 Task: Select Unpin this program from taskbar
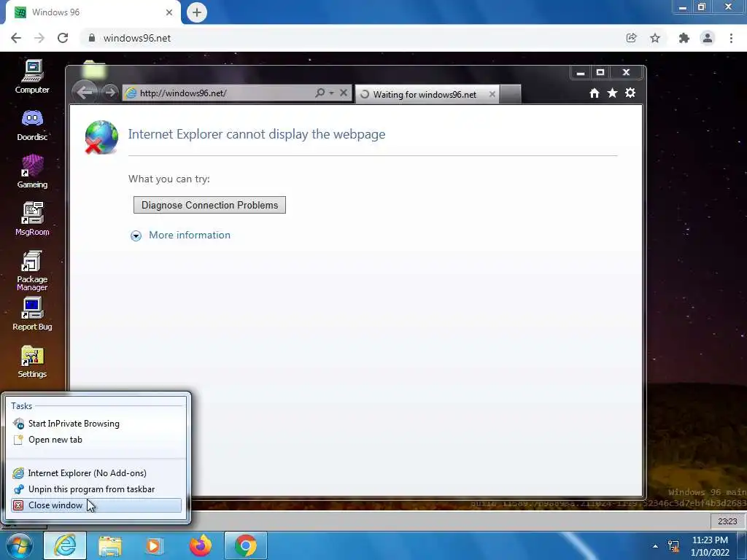(96, 489)
